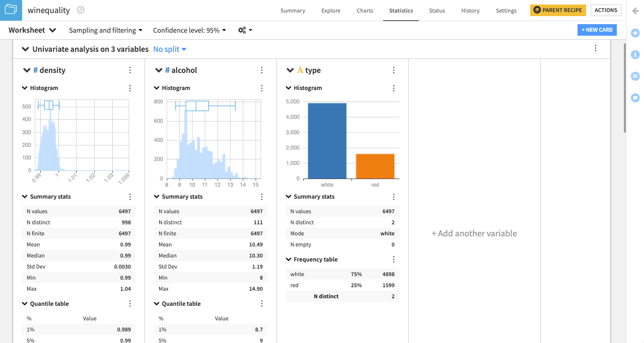Open the Frequency table options menu
Viewport: 644px width, 343px height.
tap(393, 259)
